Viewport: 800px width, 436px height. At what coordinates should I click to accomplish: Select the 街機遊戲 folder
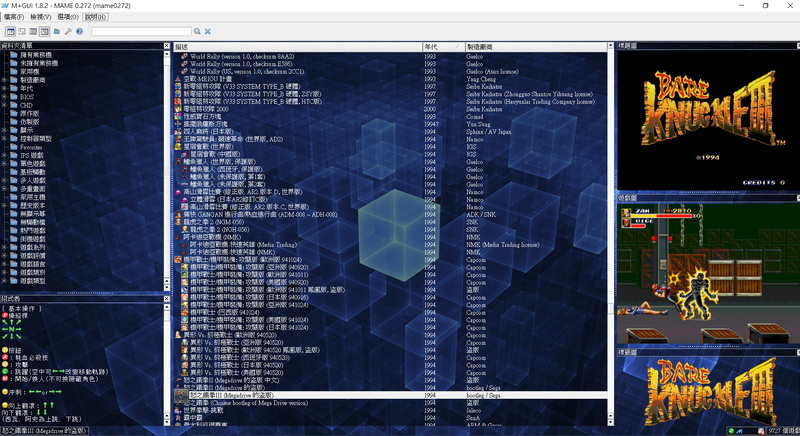click(28, 239)
